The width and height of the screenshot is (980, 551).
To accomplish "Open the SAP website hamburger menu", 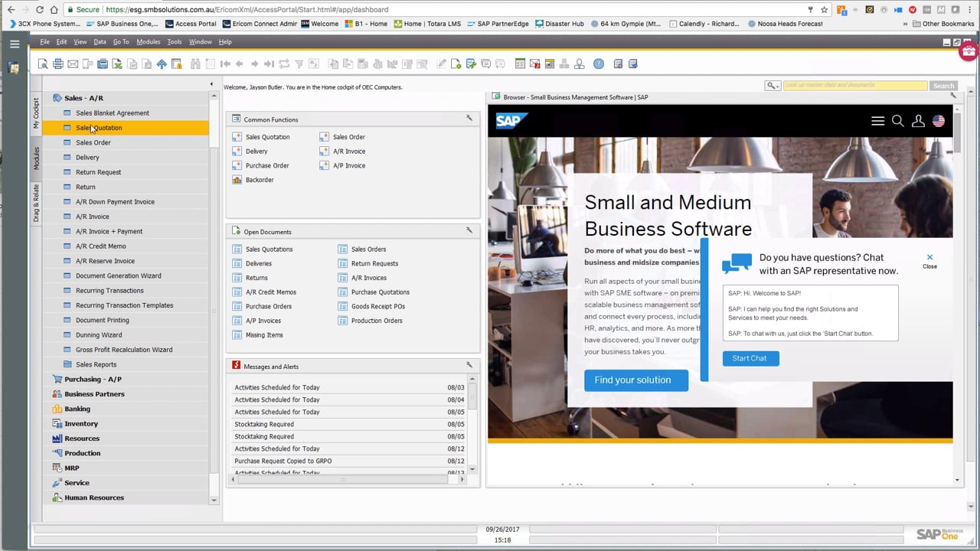I will click(877, 121).
